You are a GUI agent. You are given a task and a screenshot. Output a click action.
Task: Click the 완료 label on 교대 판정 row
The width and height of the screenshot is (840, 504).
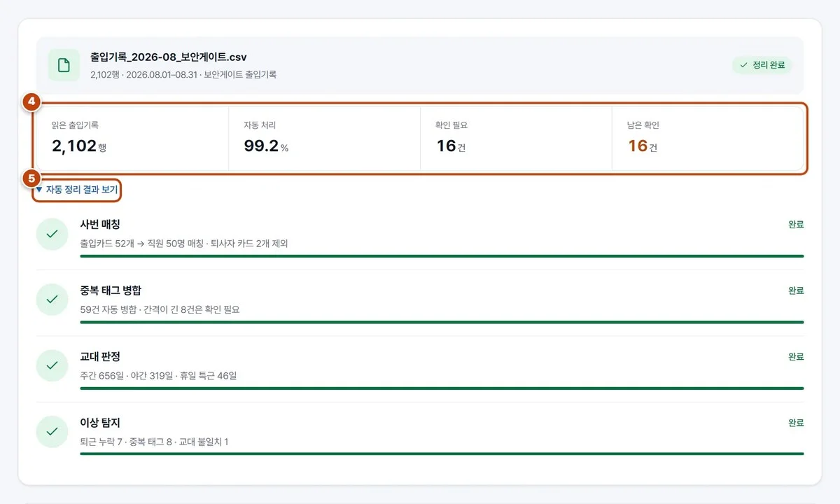click(x=796, y=356)
